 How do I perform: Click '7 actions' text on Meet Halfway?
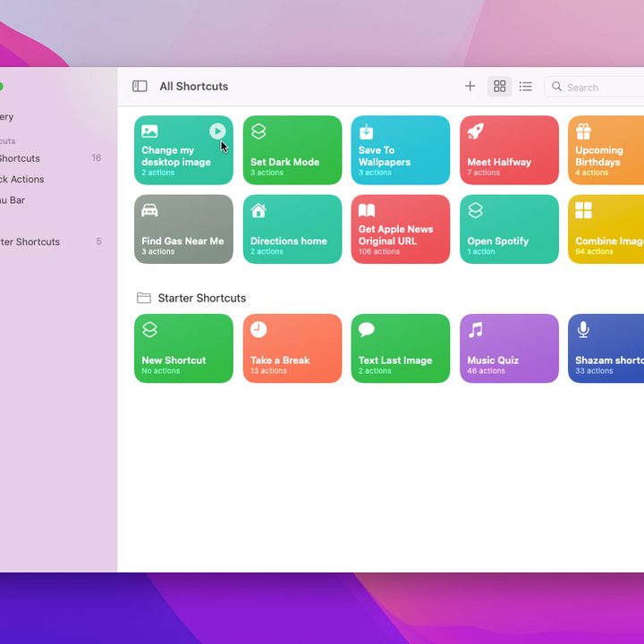coord(483,173)
